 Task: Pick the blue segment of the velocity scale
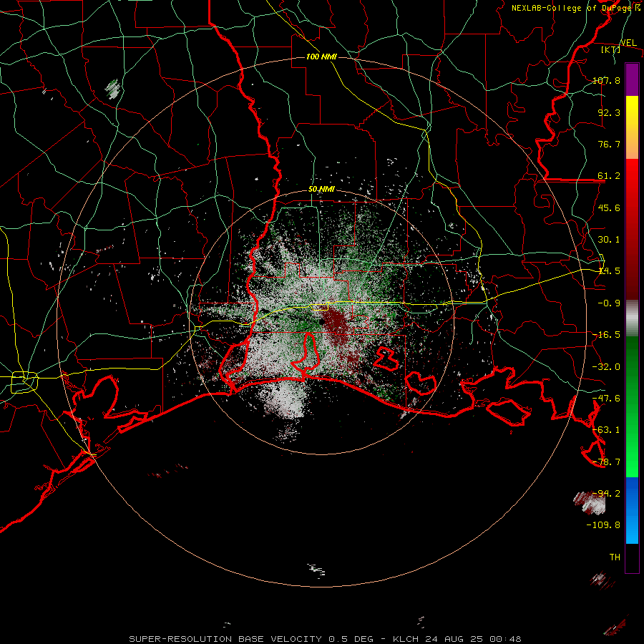click(x=632, y=510)
